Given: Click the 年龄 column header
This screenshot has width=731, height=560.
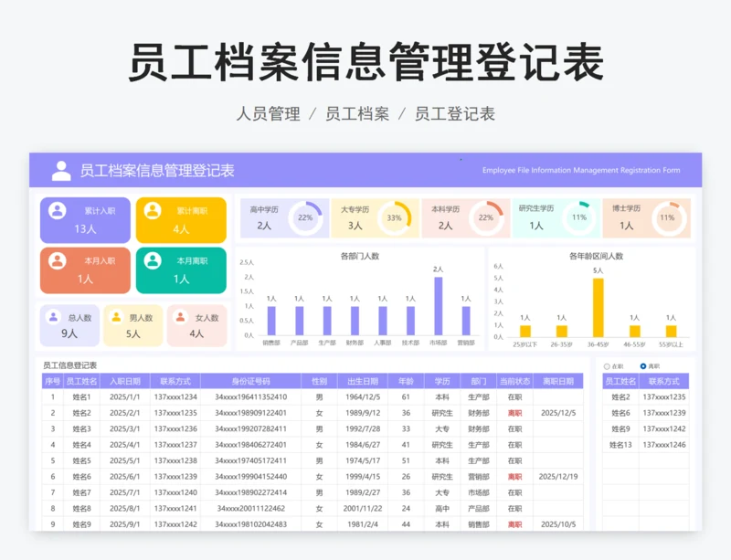Looking at the screenshot, I should coord(406,382).
